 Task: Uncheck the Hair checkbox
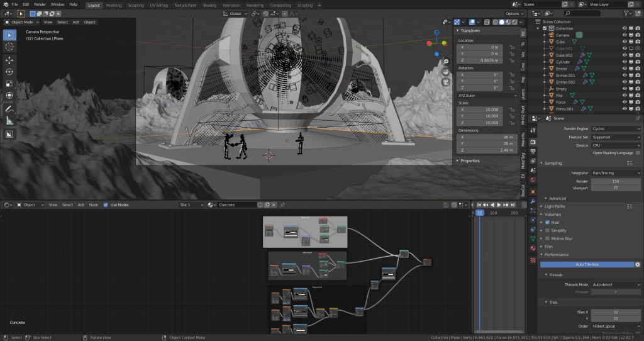click(547, 222)
